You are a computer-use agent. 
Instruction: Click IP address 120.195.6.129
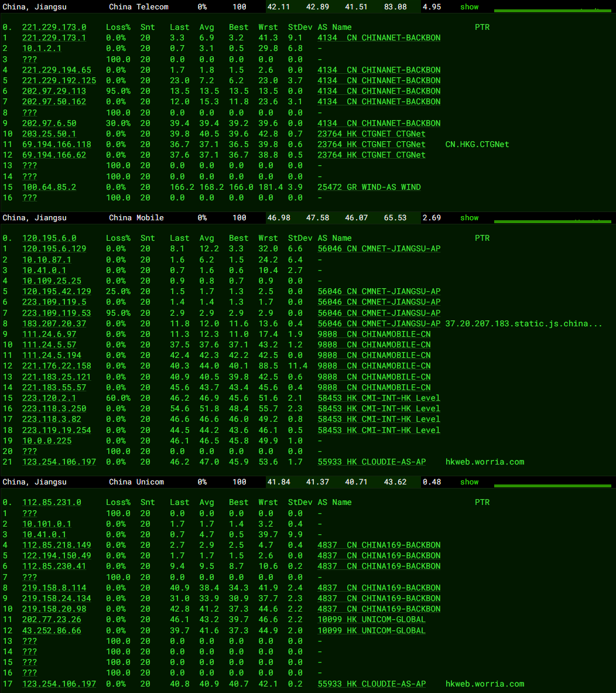tap(54, 249)
